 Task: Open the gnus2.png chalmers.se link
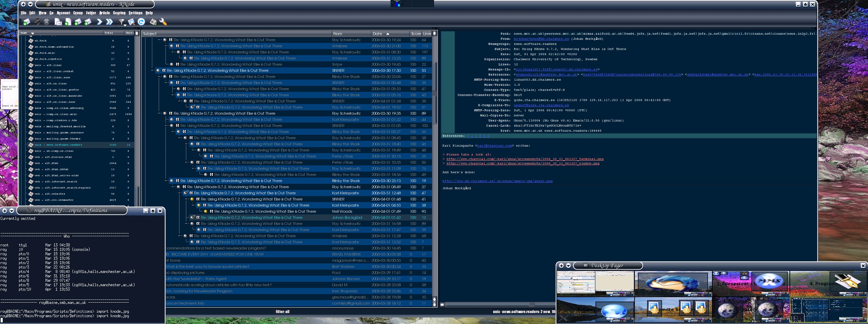[497, 181]
